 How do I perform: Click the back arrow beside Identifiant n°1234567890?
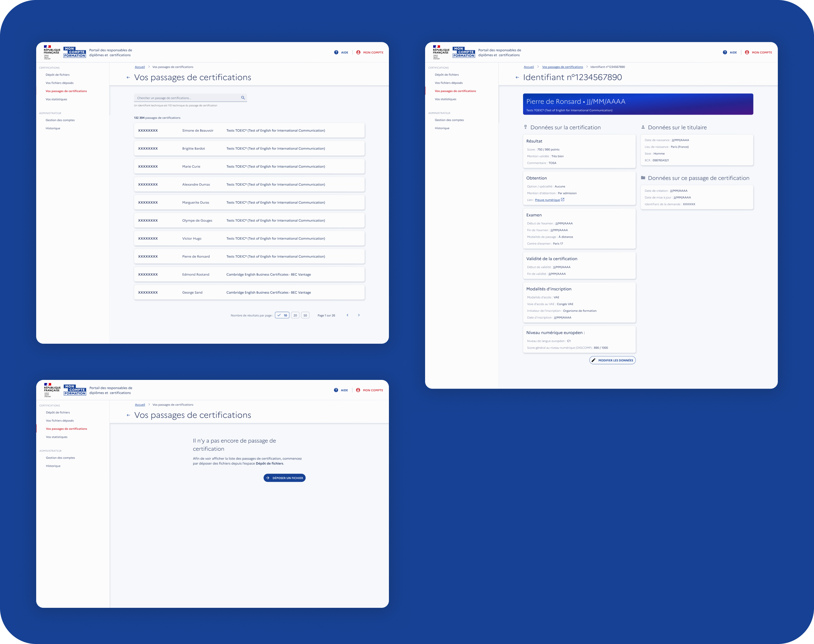pyautogui.click(x=517, y=77)
